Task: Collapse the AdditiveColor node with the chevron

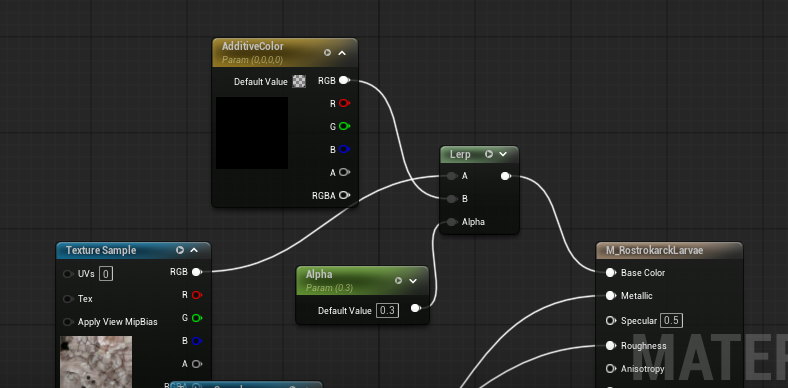Action: tap(342, 52)
